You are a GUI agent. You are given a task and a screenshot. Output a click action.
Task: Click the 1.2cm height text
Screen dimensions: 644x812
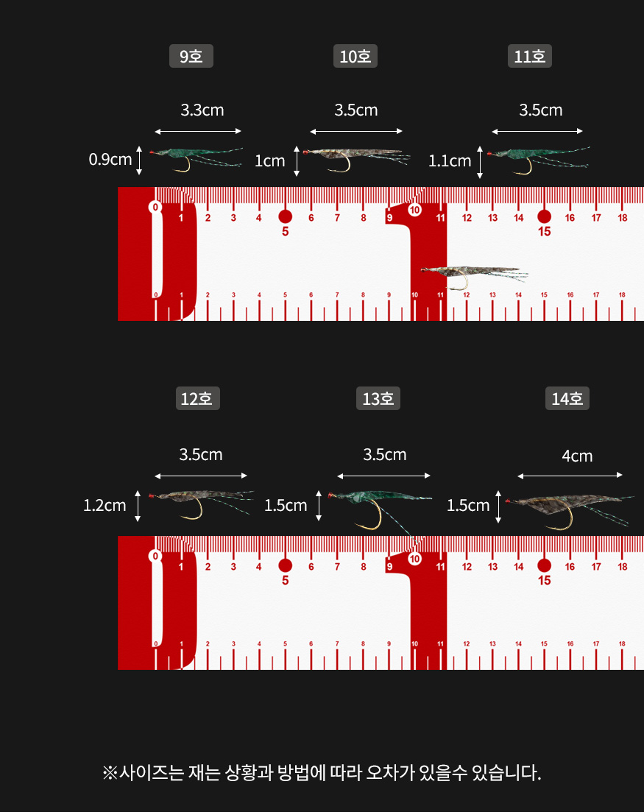105,506
